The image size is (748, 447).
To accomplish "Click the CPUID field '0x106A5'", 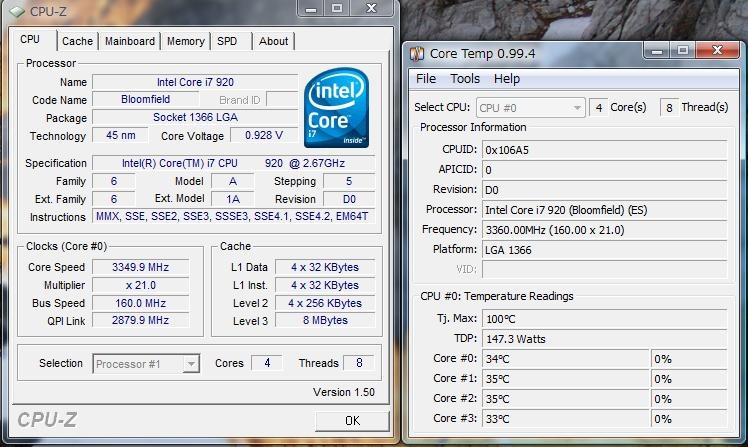I will (x=604, y=150).
